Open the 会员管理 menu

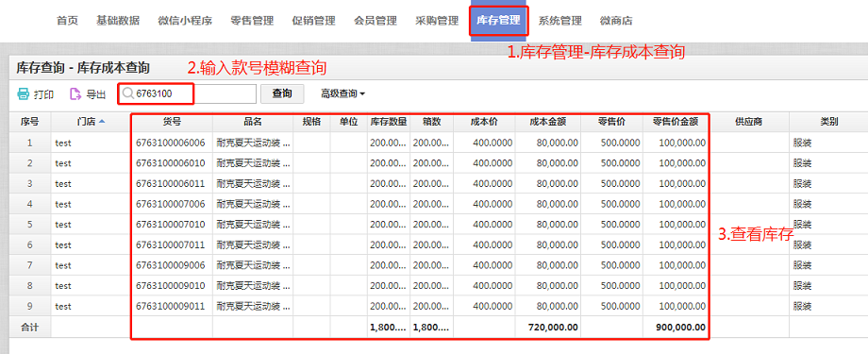(x=376, y=21)
